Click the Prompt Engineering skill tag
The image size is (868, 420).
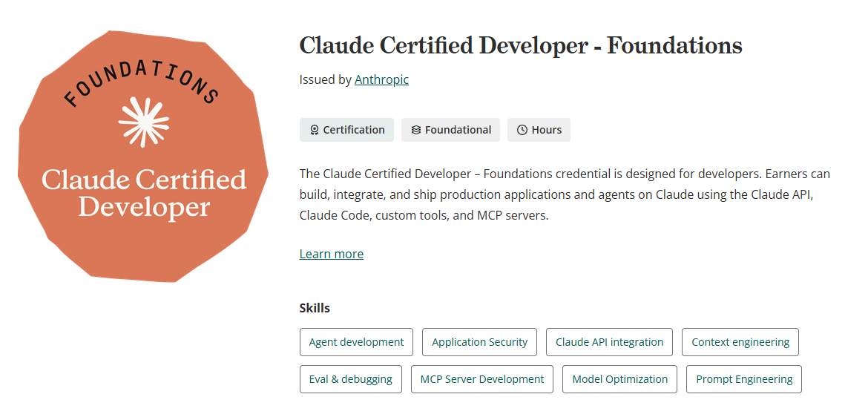click(x=744, y=379)
